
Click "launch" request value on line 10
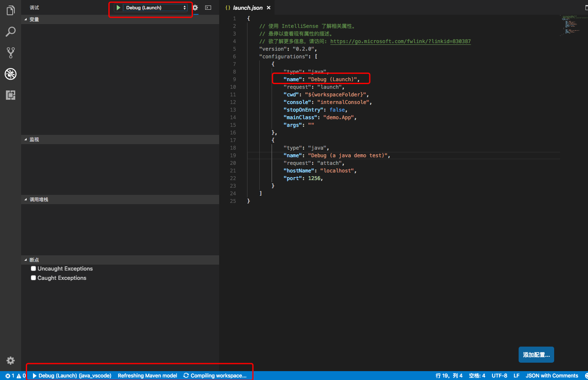click(330, 87)
